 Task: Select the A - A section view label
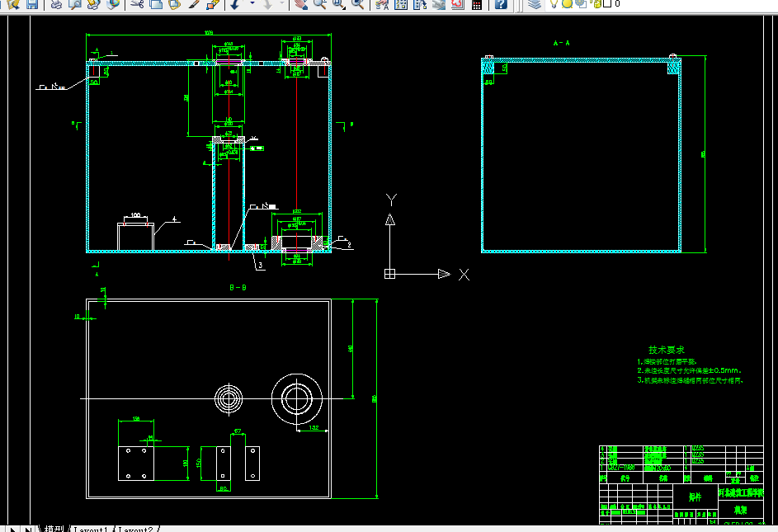[x=562, y=43]
